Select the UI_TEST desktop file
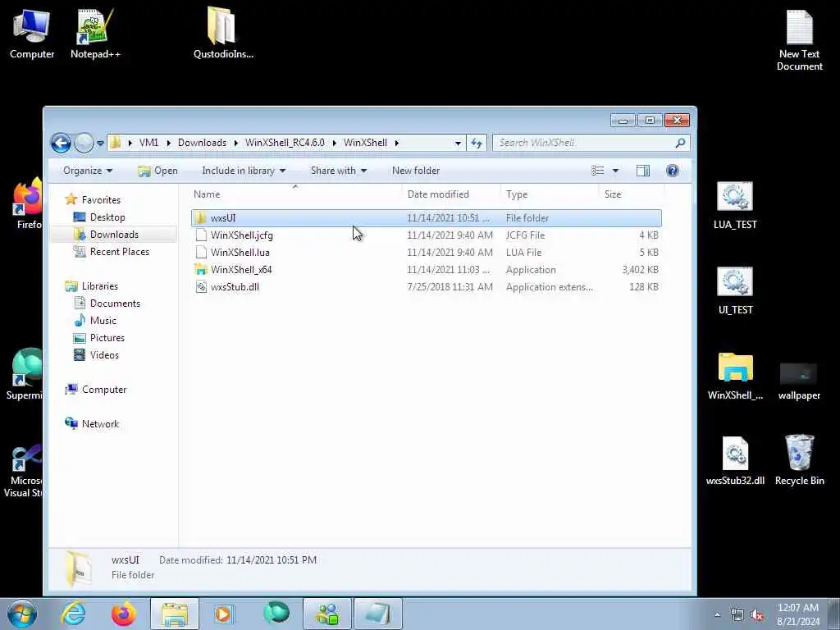The width and height of the screenshot is (840, 630). [x=735, y=291]
